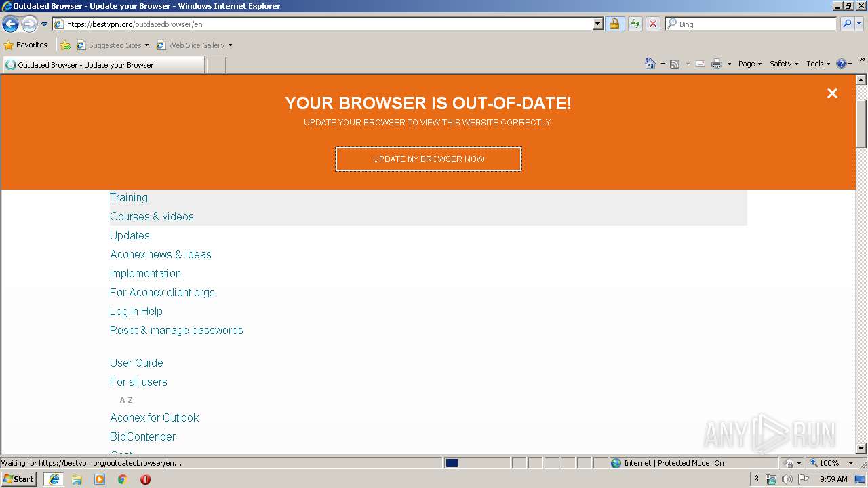Show hidden system tray icons arrow

(x=756, y=479)
